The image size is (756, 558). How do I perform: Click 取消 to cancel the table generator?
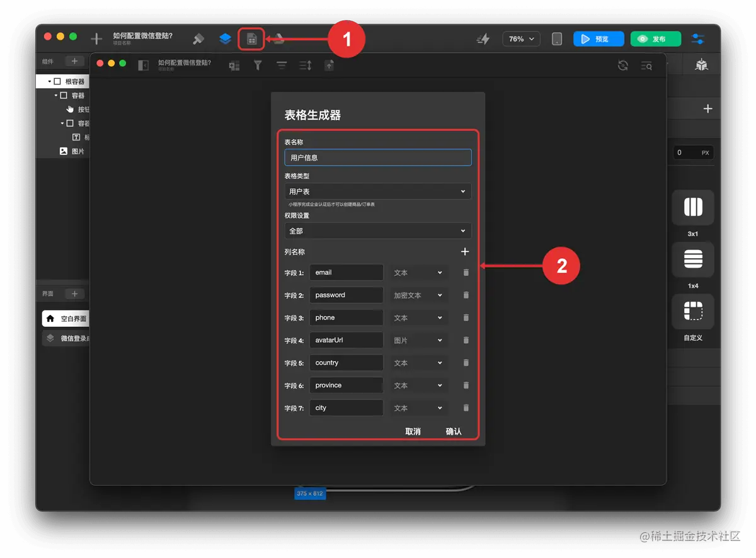click(413, 431)
